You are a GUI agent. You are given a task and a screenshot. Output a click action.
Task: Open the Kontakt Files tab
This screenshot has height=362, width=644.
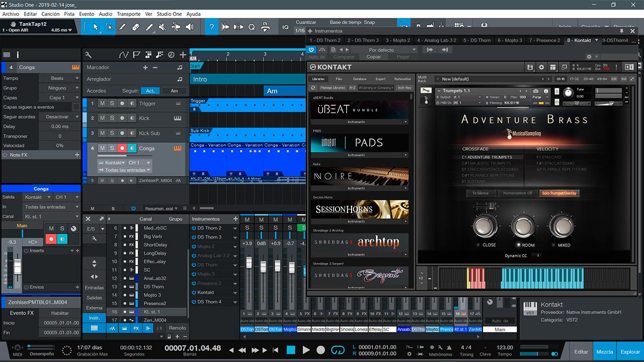click(339, 79)
